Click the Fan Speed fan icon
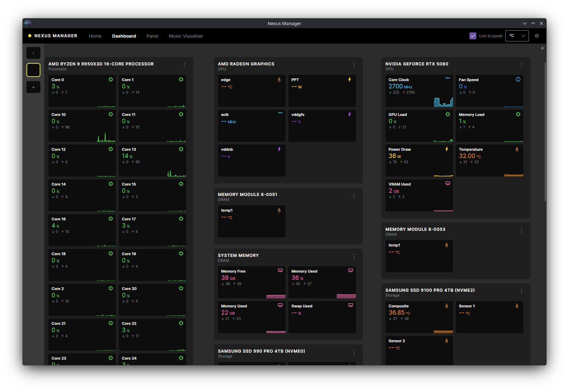569x392 pixels. coord(518,79)
